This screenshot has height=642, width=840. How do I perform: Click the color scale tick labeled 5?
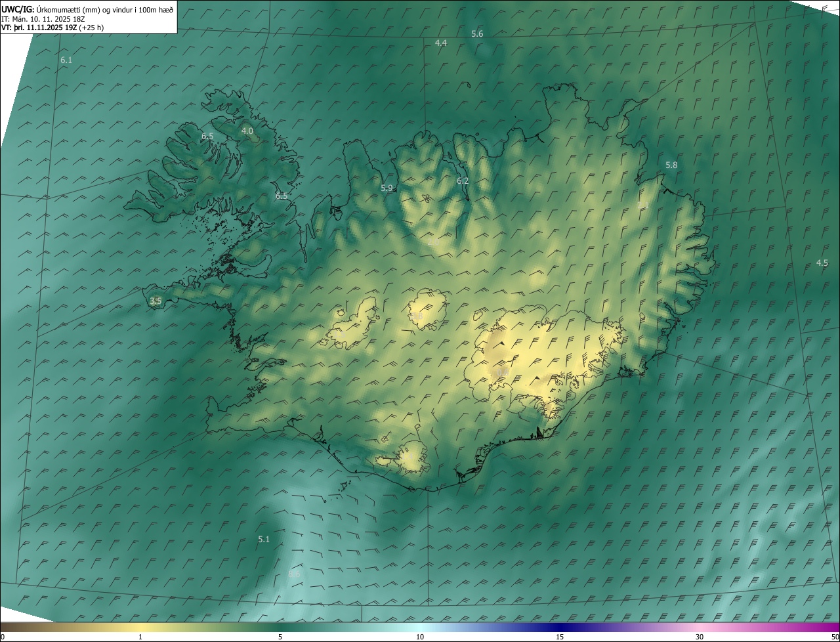click(x=280, y=637)
